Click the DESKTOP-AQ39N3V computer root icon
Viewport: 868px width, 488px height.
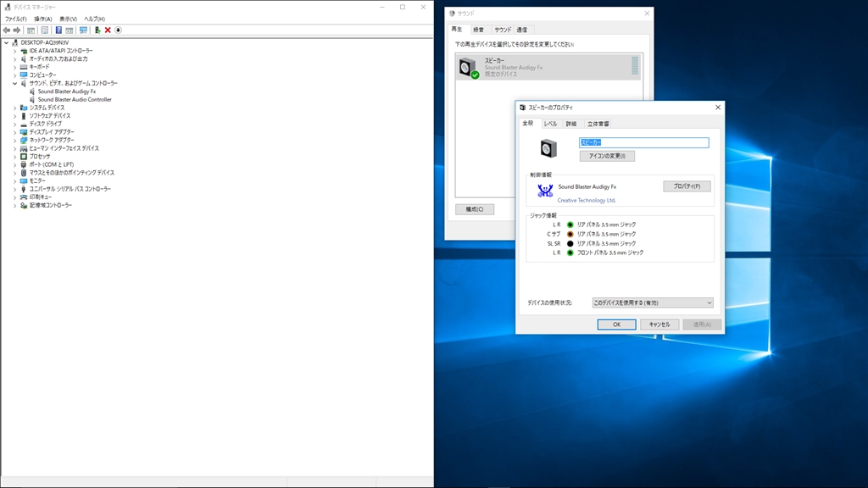15,42
